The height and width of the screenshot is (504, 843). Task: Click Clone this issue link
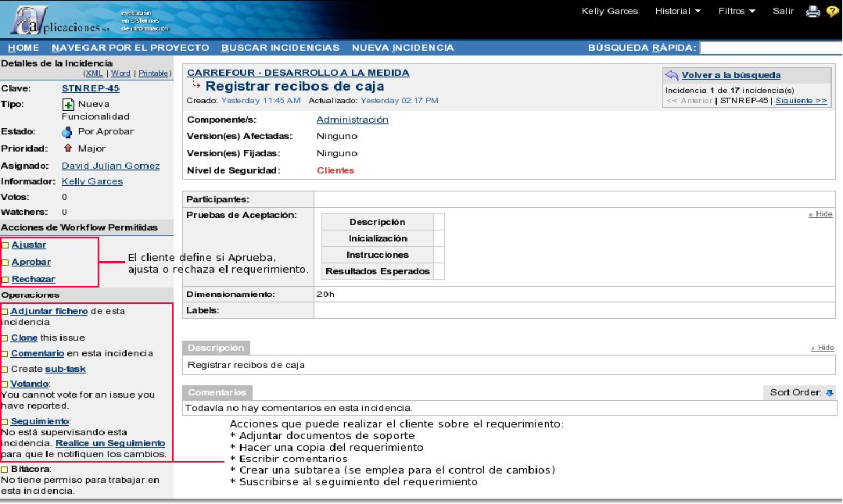(x=23, y=338)
